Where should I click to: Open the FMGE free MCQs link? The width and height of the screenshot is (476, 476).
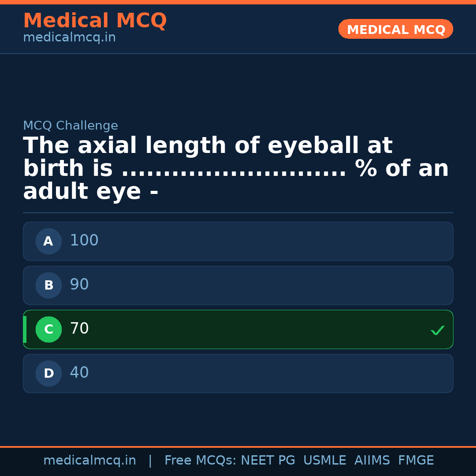point(416,460)
